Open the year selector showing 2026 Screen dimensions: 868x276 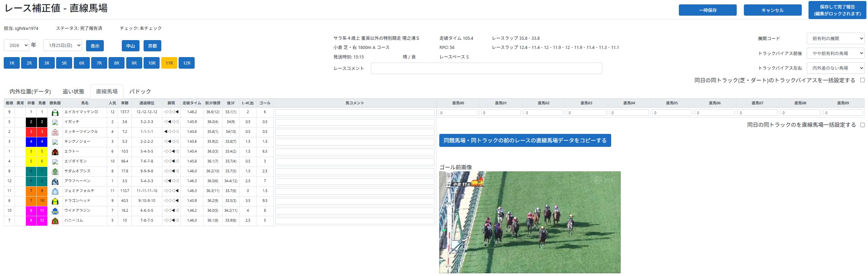pos(16,45)
